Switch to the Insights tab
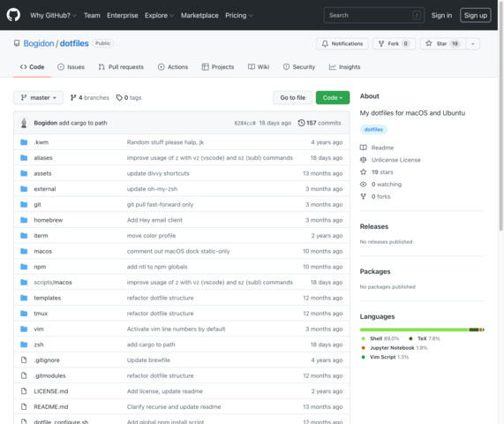Screen dimensions: 504x424 click(344, 67)
